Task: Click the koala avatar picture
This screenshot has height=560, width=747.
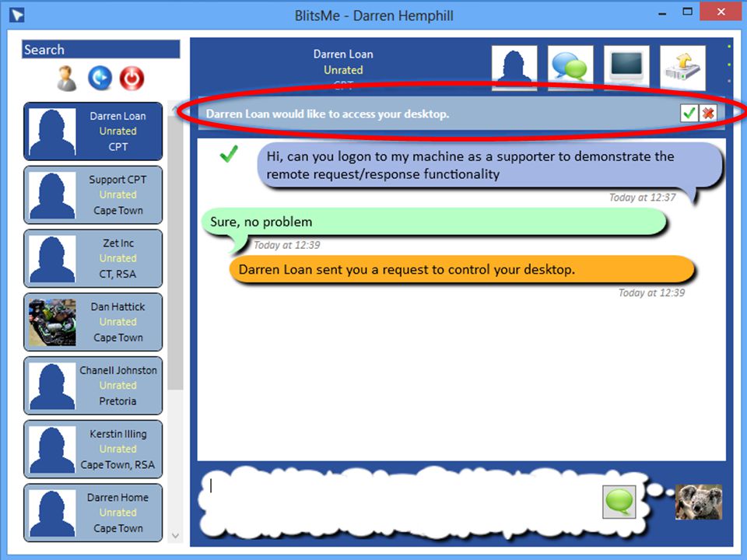Action: pyautogui.click(x=699, y=502)
